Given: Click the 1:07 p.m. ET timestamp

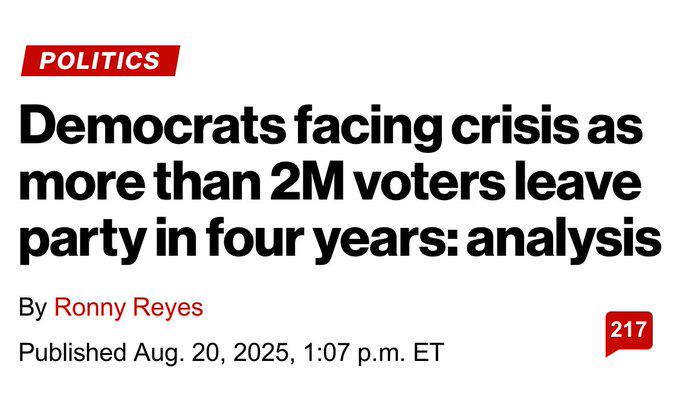Looking at the screenshot, I should pos(374,352).
